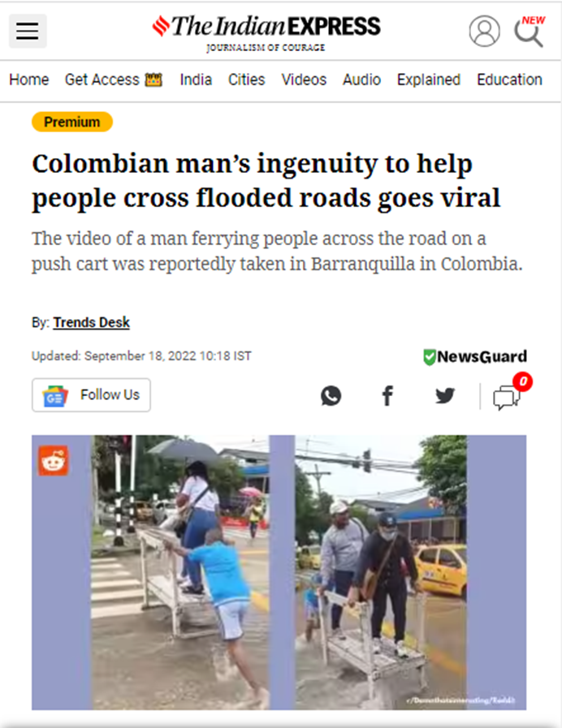
Task: Click The Indian Express logo
Action: (x=266, y=32)
